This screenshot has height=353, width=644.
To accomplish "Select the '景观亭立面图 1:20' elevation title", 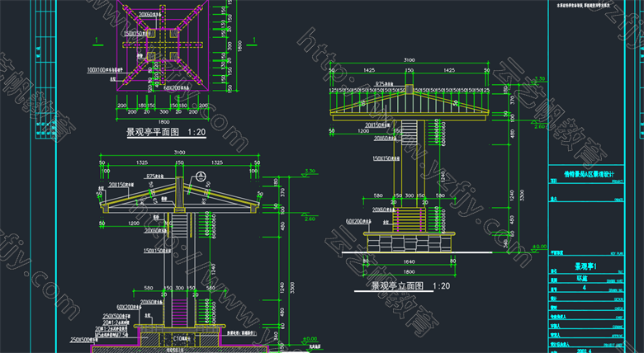I will click(410, 285).
